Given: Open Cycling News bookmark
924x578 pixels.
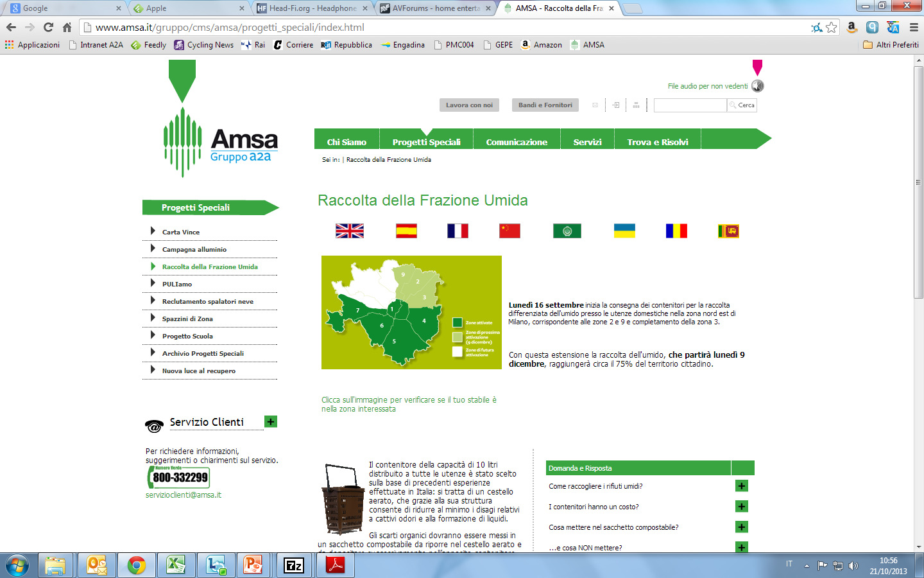Looking at the screenshot, I should click(204, 45).
